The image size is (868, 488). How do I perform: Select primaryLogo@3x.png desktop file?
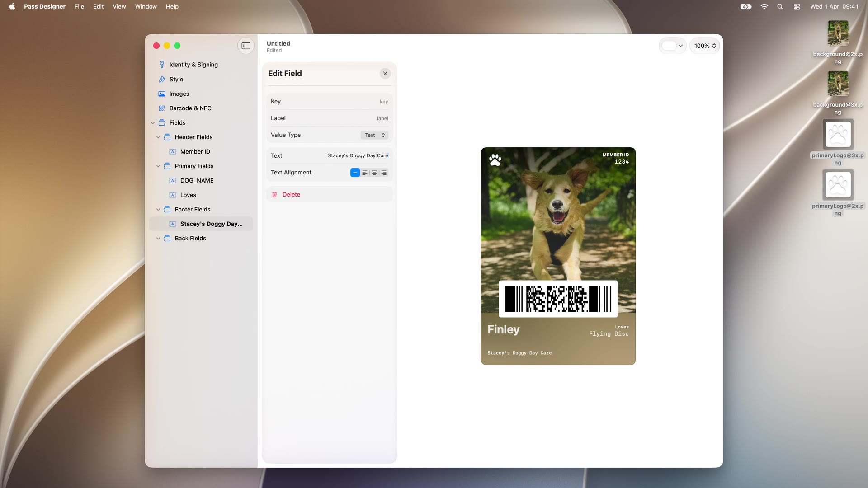(838, 142)
